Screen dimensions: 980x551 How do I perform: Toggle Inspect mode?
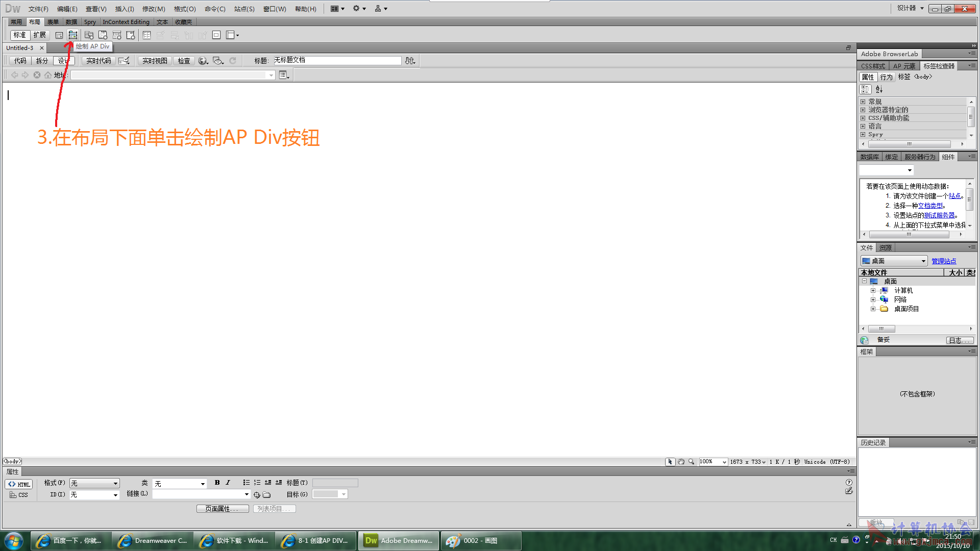point(184,61)
